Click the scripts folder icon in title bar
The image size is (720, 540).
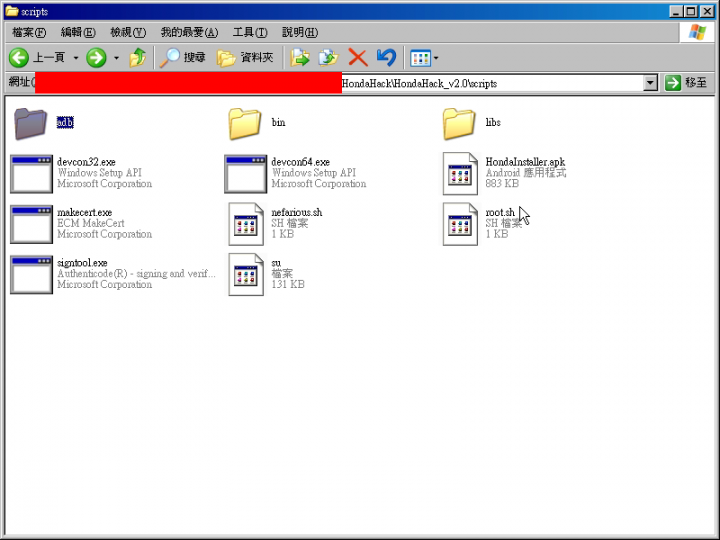coord(11,11)
